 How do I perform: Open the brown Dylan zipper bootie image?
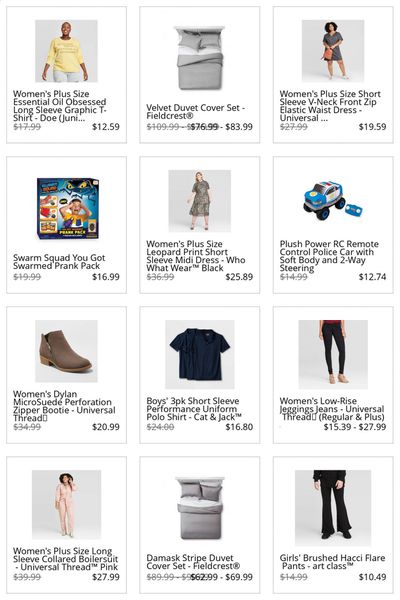[66, 351]
